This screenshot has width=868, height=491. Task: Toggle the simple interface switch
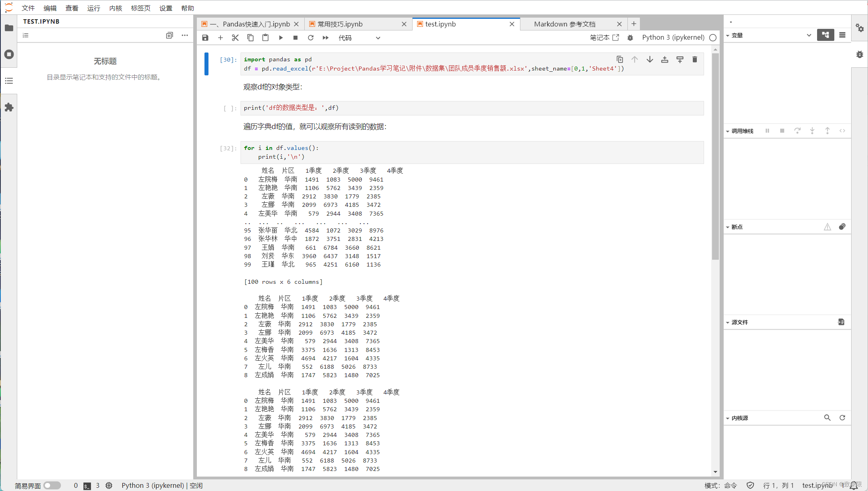click(x=52, y=485)
